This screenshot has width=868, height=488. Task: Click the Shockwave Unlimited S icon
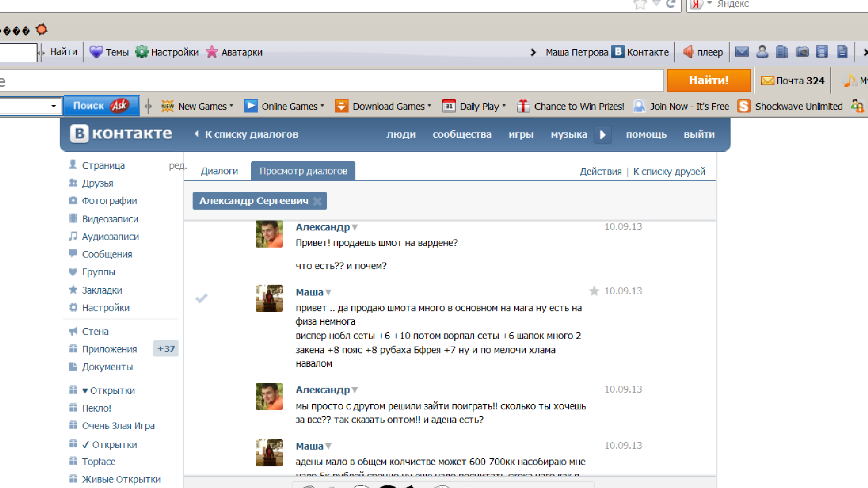click(x=744, y=106)
